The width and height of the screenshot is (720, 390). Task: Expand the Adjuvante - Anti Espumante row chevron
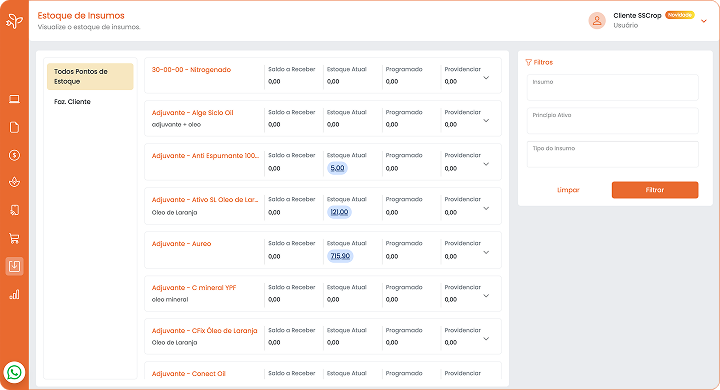[486, 164]
